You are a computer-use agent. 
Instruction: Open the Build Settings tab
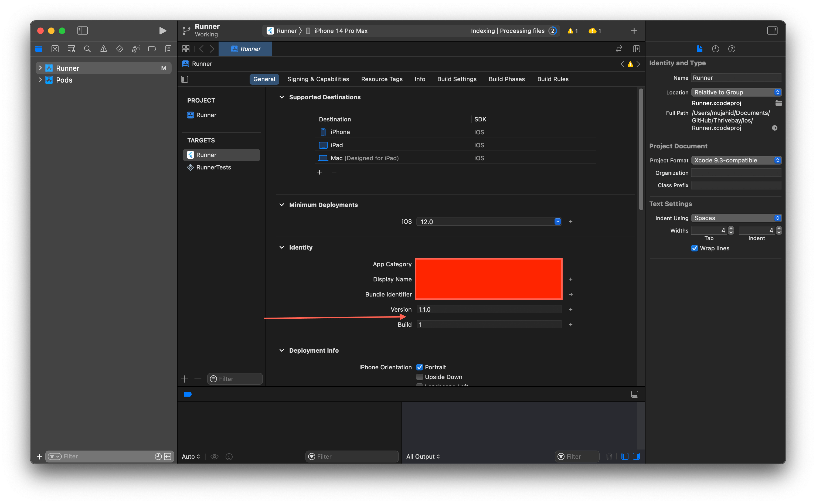pos(457,79)
